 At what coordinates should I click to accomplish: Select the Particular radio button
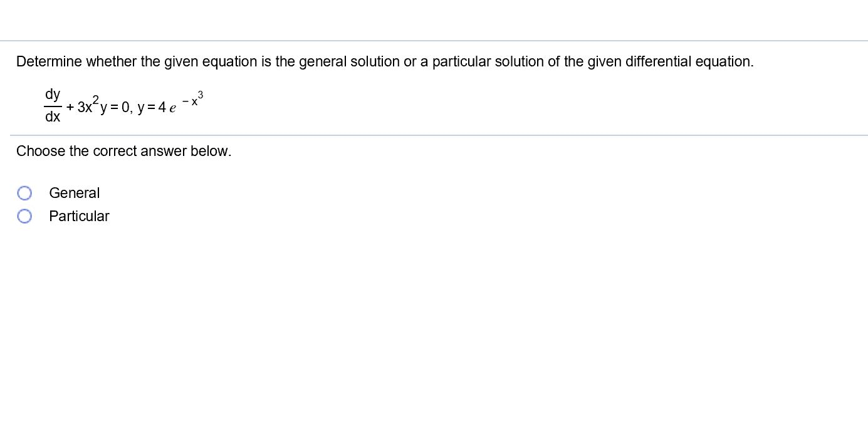click(x=24, y=216)
